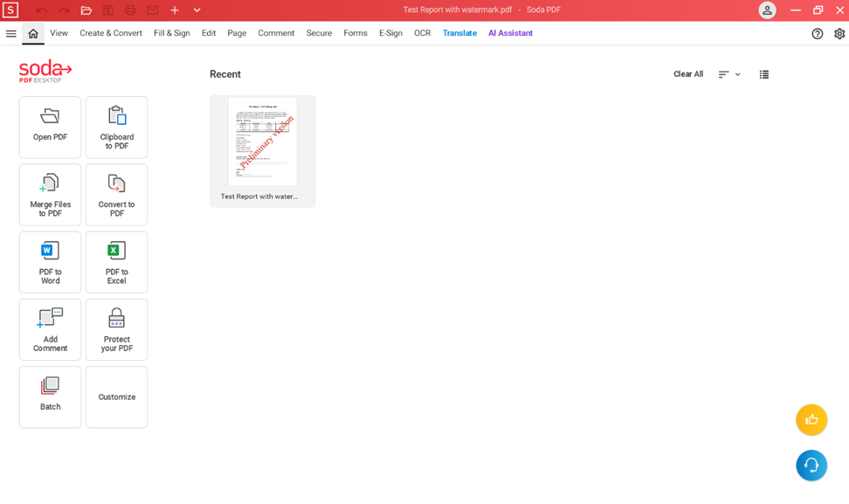
Task: Select the PDF to Word tool
Action: (x=50, y=262)
